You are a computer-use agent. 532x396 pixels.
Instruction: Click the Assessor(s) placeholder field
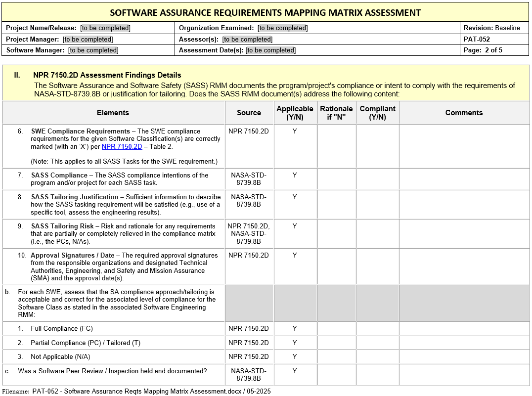point(247,40)
